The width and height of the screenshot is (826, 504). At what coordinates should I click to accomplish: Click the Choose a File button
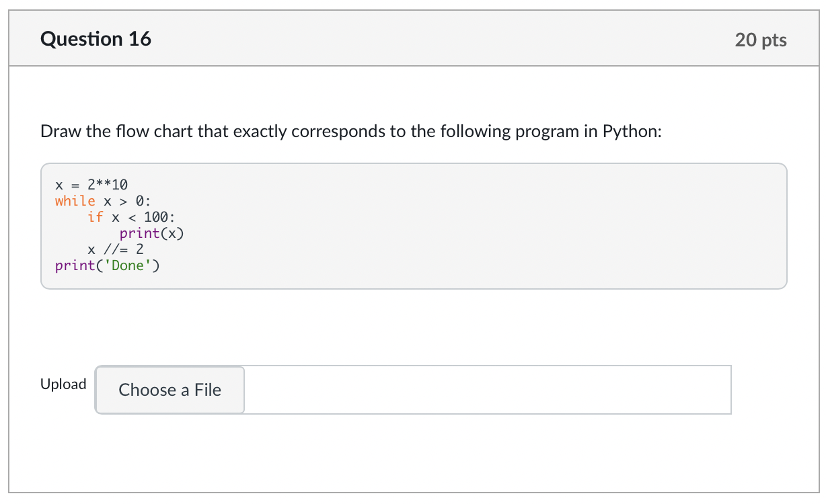[170, 390]
